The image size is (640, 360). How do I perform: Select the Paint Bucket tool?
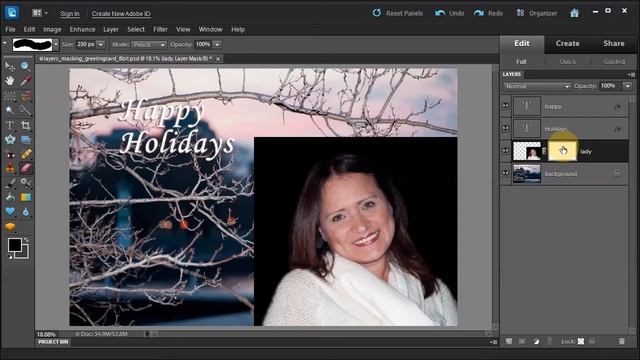[x=10, y=197]
